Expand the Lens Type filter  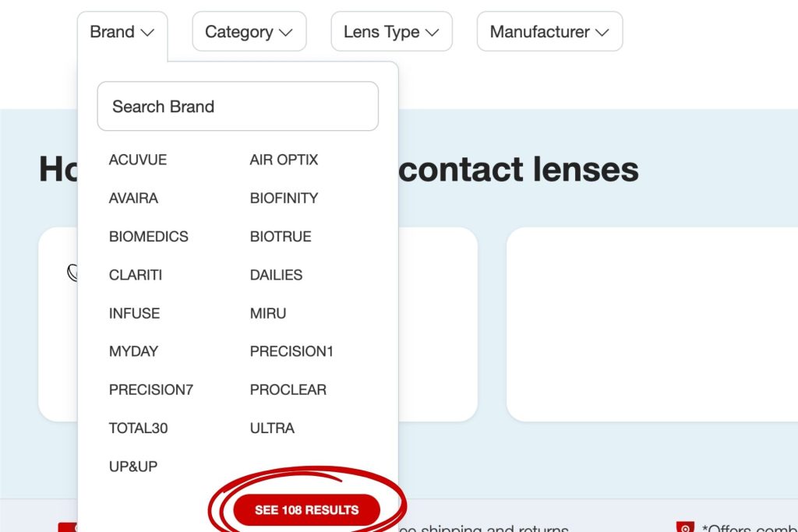391,31
